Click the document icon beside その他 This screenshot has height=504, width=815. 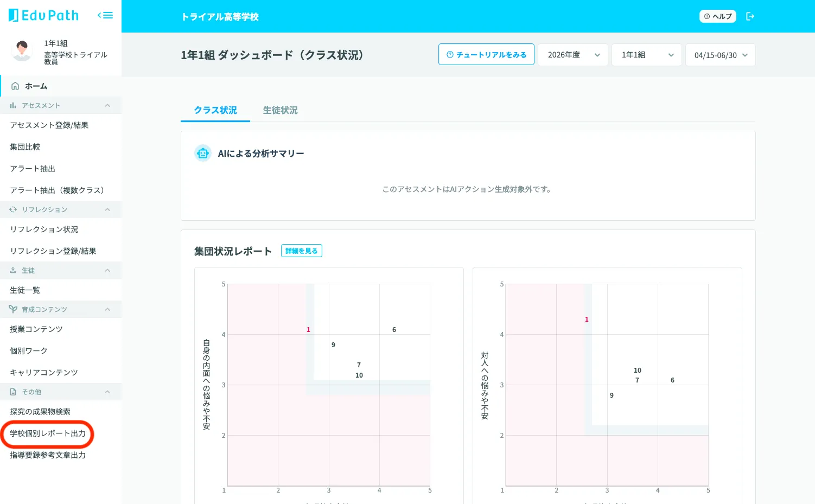pyautogui.click(x=13, y=392)
